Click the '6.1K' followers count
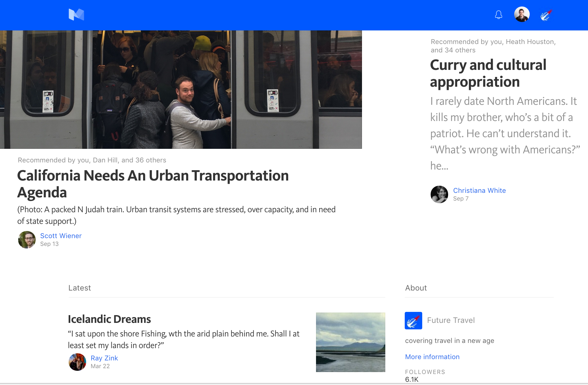588x385 pixels. coord(412,379)
